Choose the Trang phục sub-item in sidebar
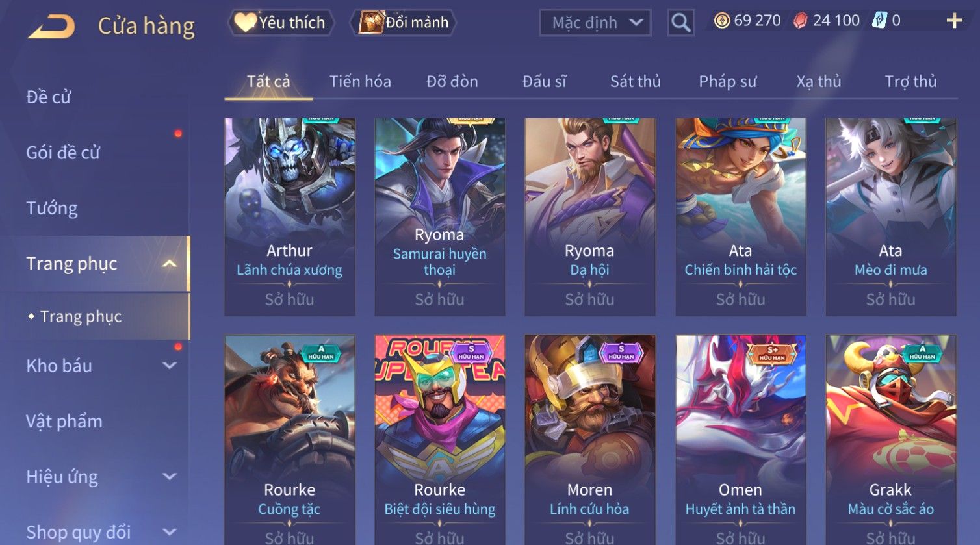Screen dimensions: 980x545 click(81, 316)
